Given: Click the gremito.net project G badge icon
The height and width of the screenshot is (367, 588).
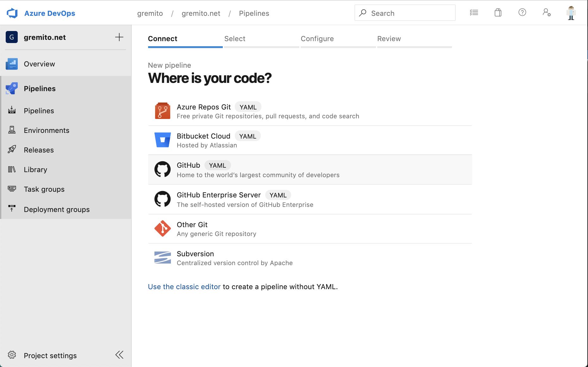Looking at the screenshot, I should pyautogui.click(x=12, y=37).
